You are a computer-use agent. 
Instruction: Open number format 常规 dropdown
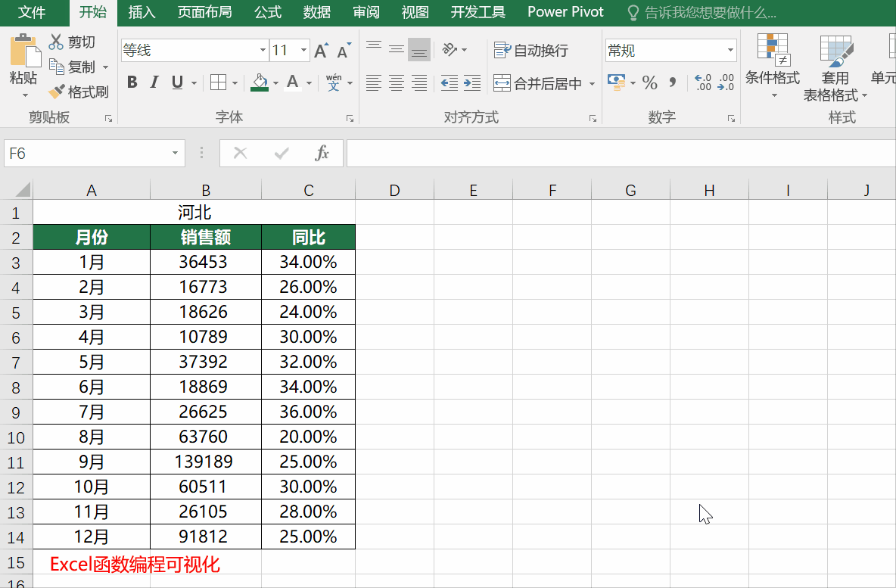[730, 50]
